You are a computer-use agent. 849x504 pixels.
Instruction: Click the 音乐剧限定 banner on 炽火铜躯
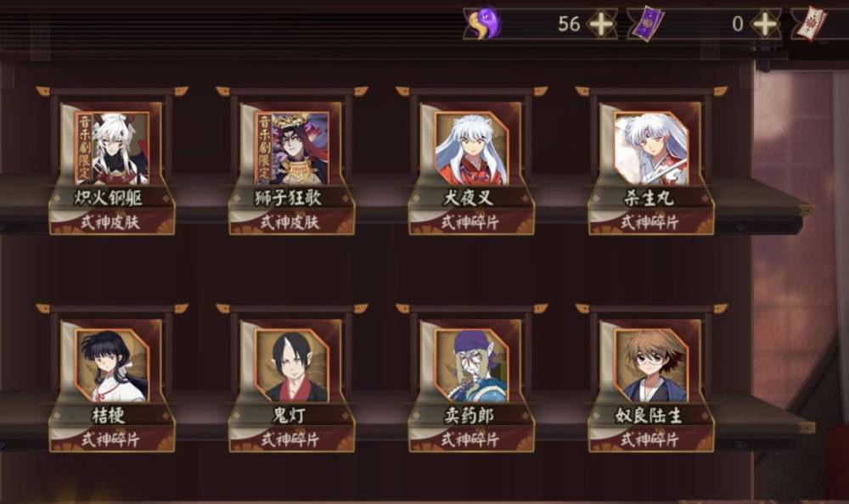coord(84,148)
